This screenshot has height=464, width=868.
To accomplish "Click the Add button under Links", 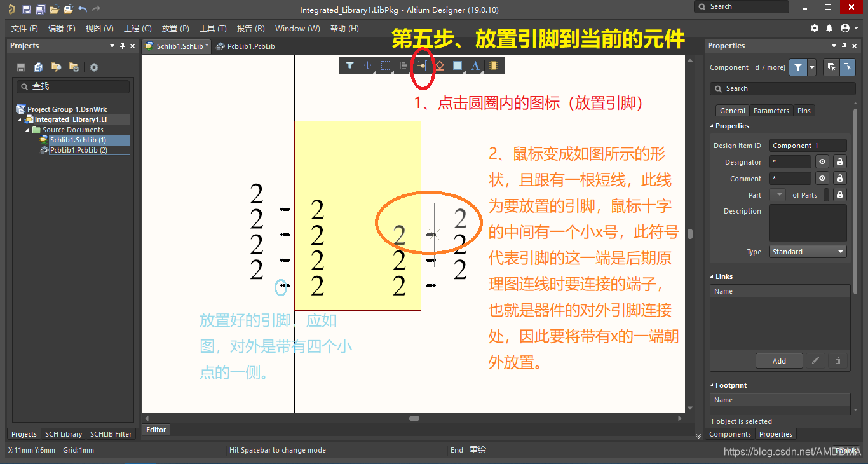I will point(779,361).
